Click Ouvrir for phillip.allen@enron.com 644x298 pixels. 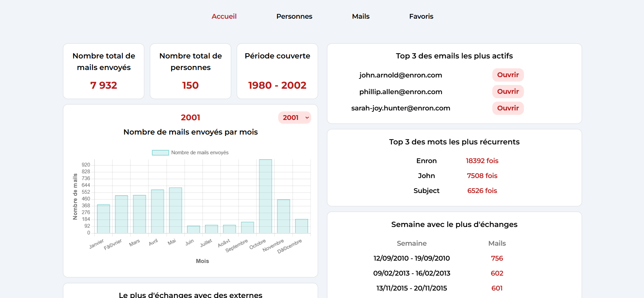coord(508,91)
